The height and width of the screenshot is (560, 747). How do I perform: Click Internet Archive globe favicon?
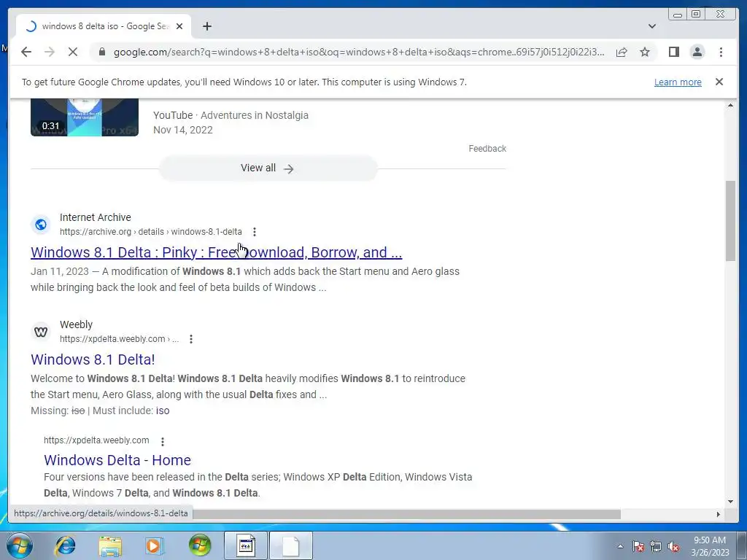(41, 225)
